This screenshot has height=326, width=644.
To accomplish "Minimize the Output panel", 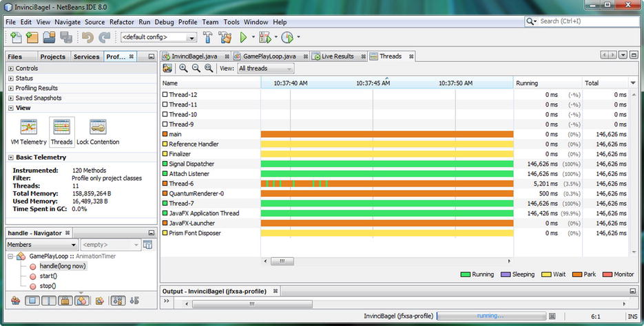I will [633, 291].
